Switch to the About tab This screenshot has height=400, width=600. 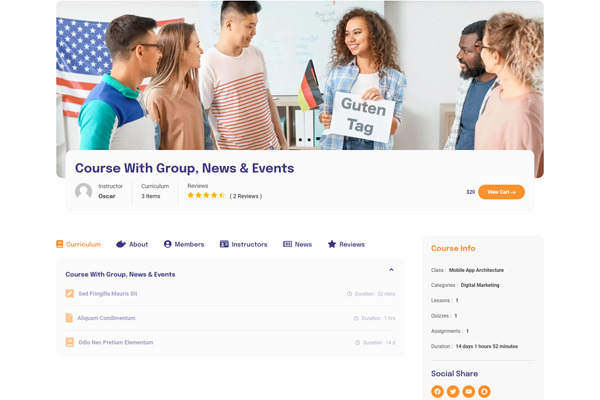[132, 244]
